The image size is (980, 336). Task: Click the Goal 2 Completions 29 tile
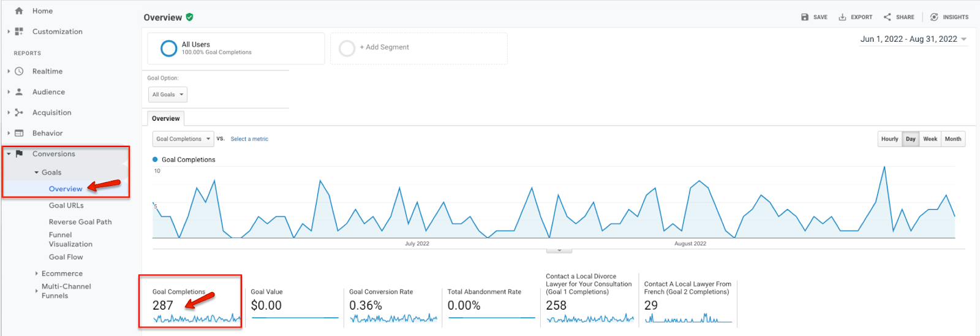point(688,302)
